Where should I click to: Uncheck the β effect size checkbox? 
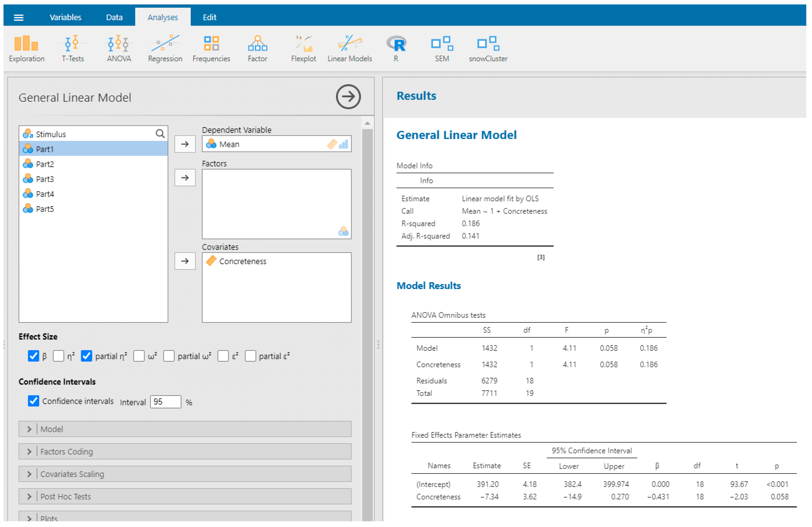33,356
